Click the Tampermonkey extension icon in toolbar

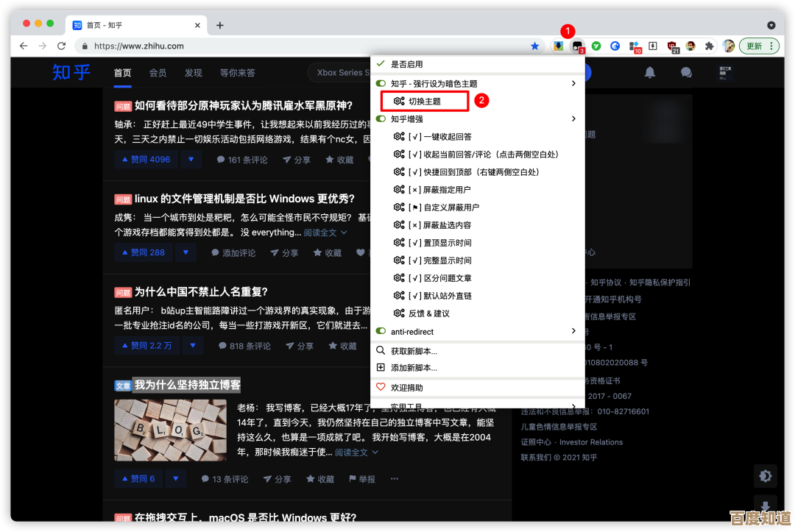[578, 46]
